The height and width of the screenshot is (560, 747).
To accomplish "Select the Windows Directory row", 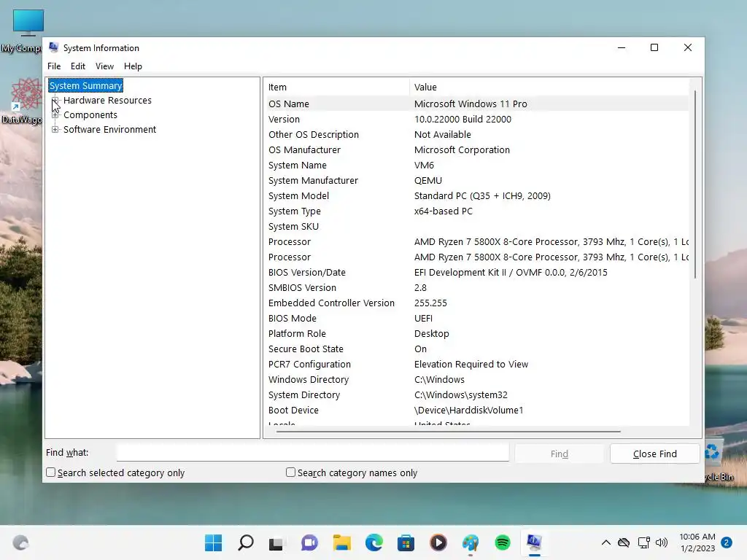I will [x=476, y=379].
